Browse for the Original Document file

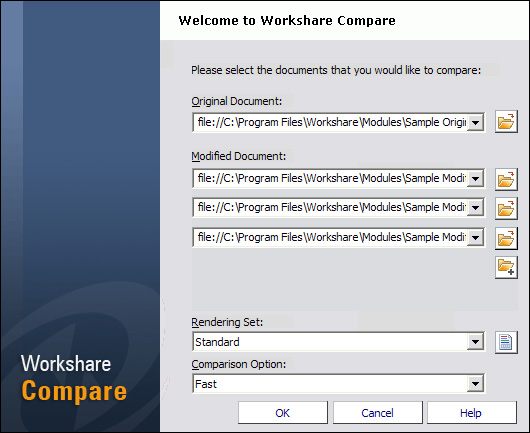506,122
